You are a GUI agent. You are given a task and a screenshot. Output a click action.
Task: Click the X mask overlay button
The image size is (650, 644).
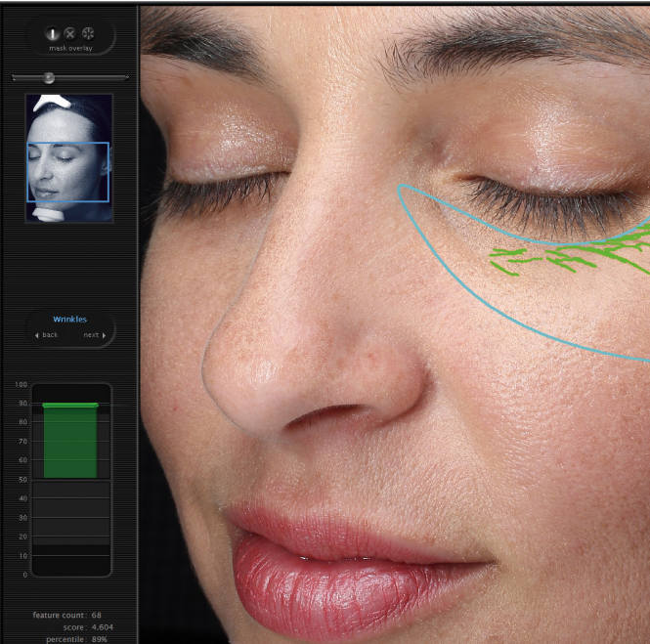69,33
